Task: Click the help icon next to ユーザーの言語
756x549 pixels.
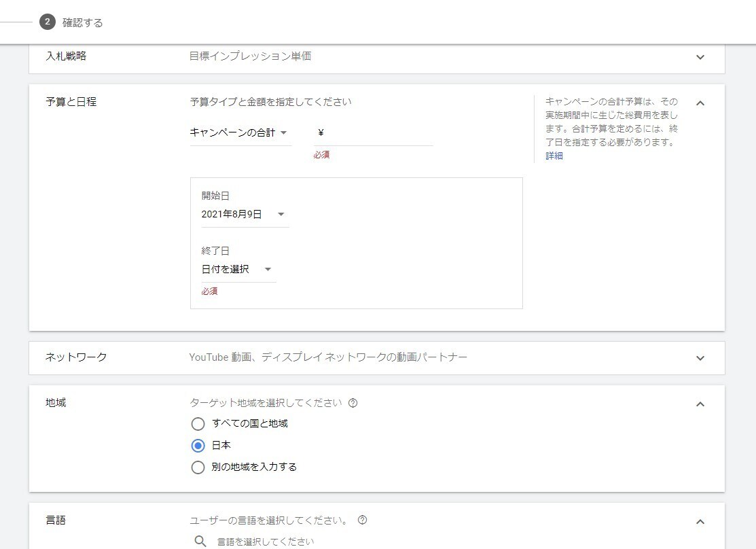Action: pos(363,520)
